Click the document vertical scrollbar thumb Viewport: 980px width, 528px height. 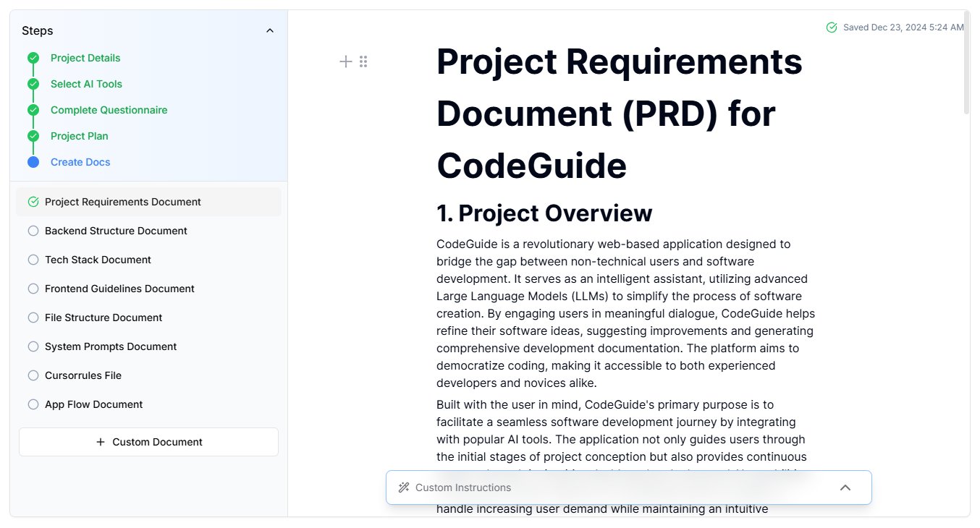(966, 64)
